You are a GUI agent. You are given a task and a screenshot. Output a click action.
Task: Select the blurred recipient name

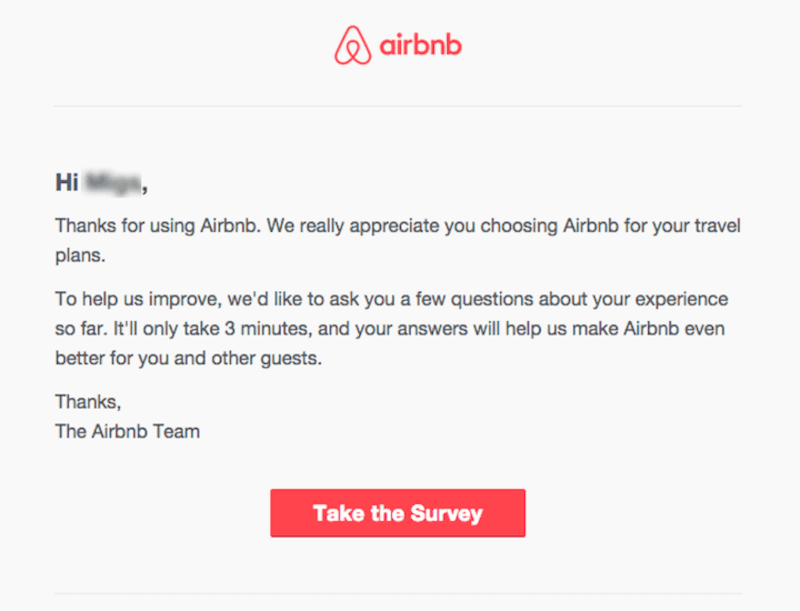click(112, 183)
